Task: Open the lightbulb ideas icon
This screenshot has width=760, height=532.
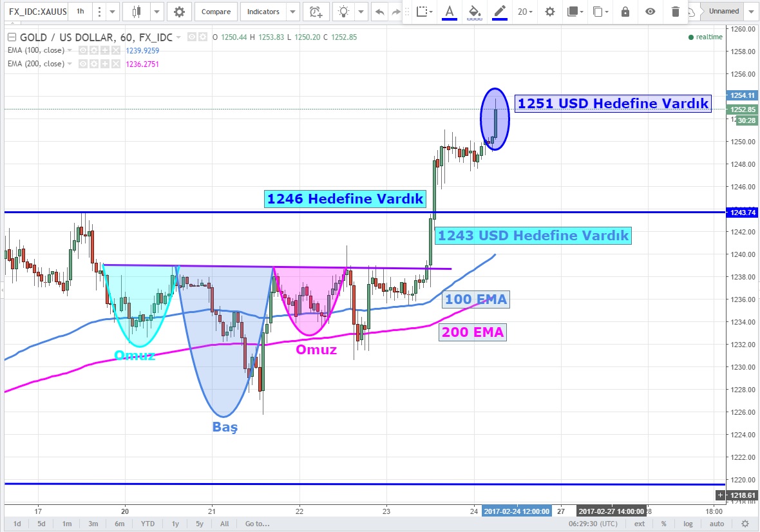Action: (x=345, y=12)
